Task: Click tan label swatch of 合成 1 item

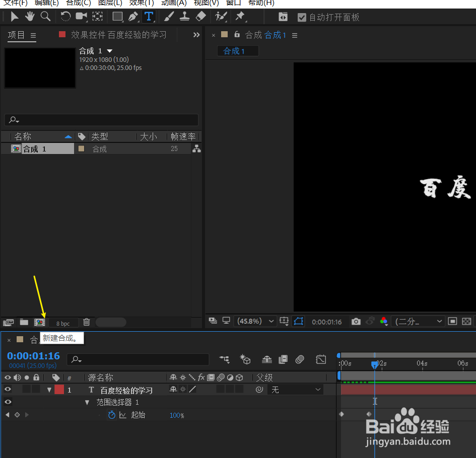Action: click(x=81, y=148)
